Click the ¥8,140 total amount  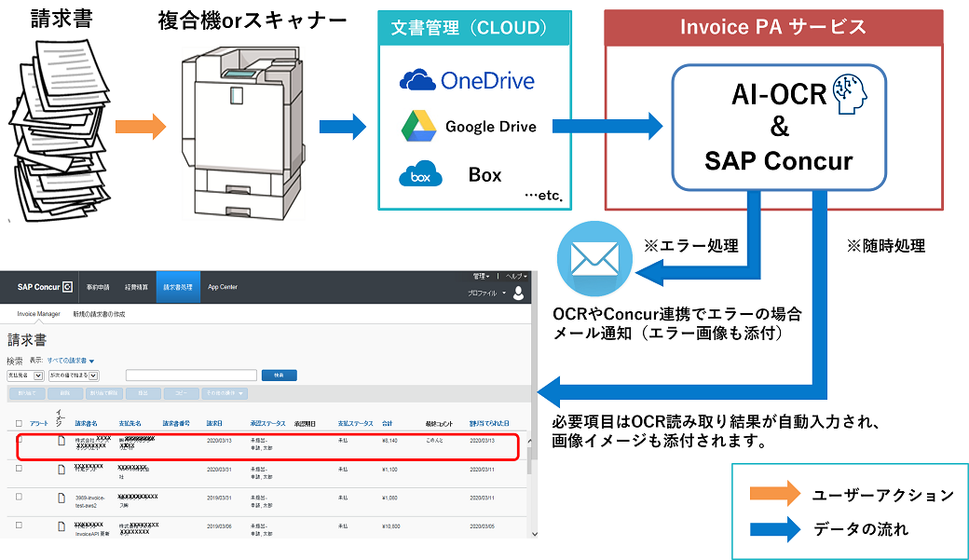(389, 441)
